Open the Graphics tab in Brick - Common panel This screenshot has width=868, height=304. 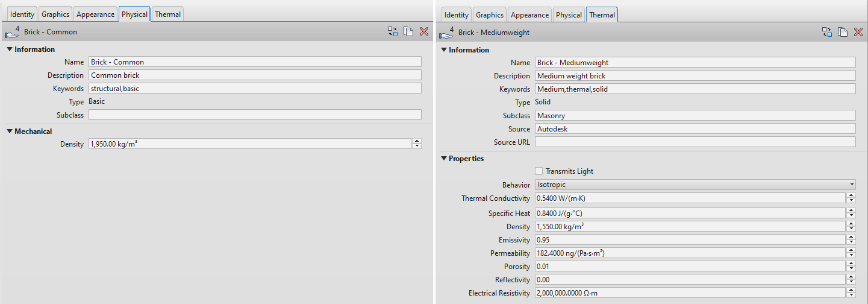(x=55, y=14)
